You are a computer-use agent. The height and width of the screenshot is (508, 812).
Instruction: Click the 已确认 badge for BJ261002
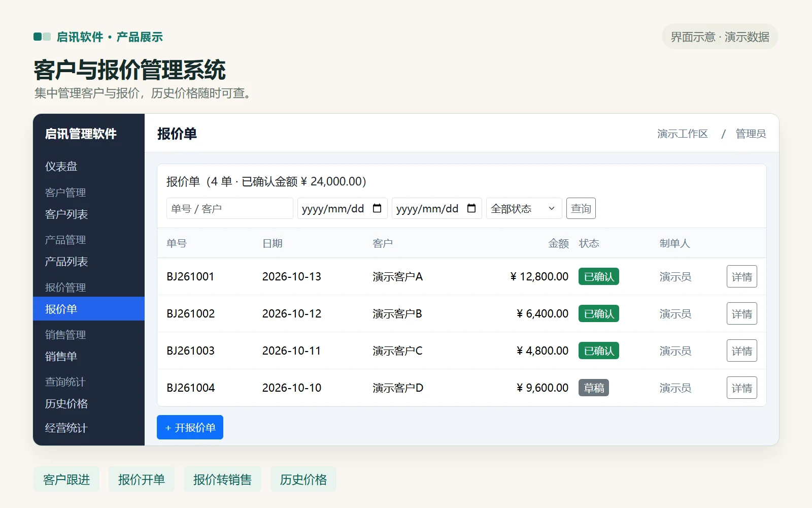[x=599, y=313]
